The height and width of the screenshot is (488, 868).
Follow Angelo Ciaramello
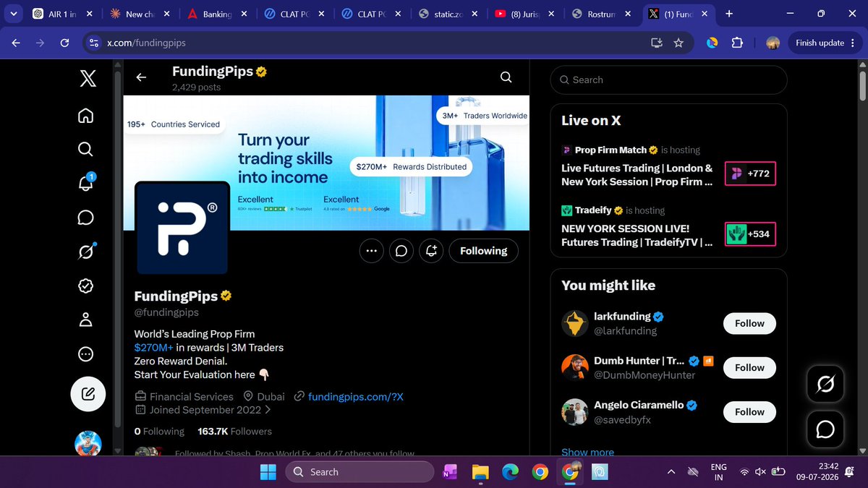tap(749, 411)
